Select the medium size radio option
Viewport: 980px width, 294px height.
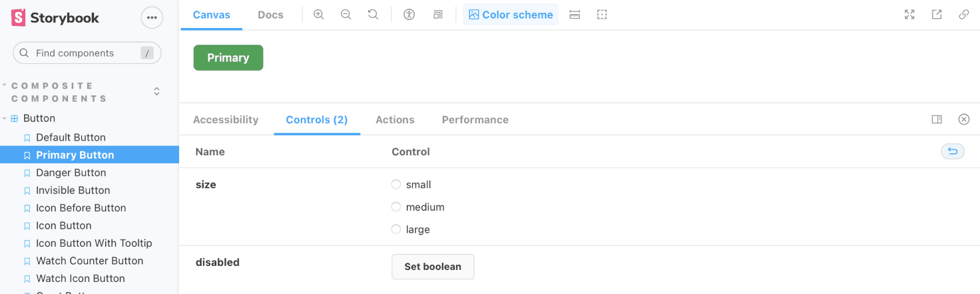coord(396,207)
